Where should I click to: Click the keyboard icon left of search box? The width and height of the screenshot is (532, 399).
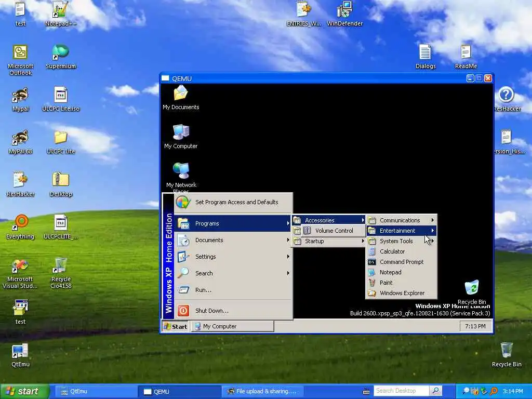coord(366,391)
